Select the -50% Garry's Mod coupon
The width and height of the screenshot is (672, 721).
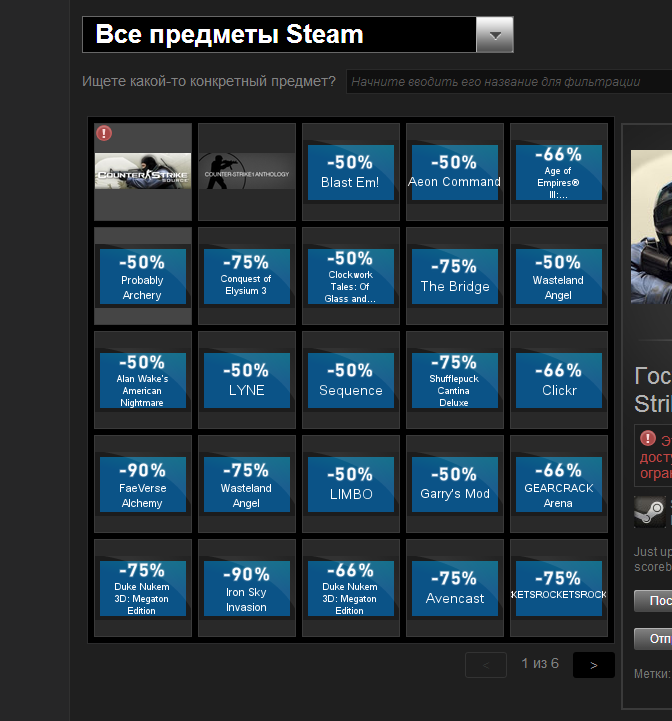[455, 484]
